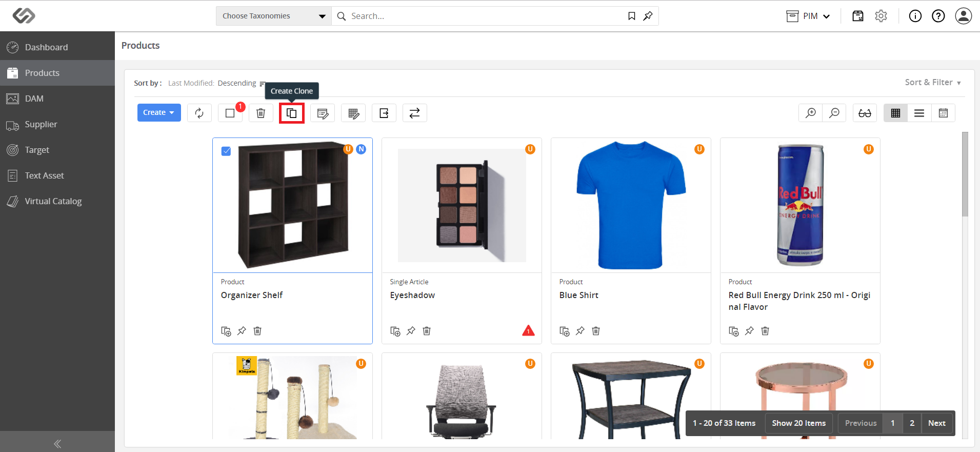This screenshot has height=452, width=980.
Task: Clone the Organizer Shelf card via its icon
Action: point(226,331)
